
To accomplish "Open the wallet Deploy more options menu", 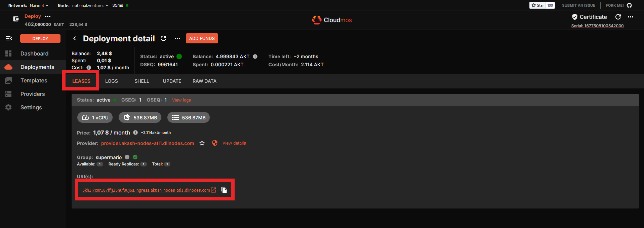I will pos(48,16).
